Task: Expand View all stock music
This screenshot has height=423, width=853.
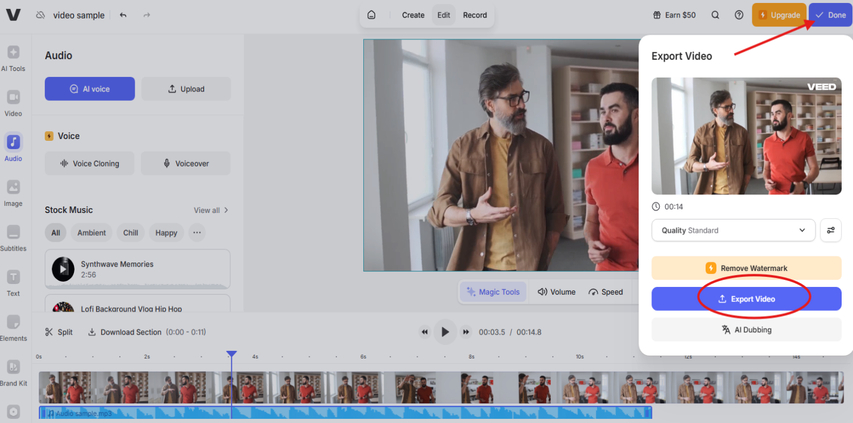Action: click(x=211, y=210)
